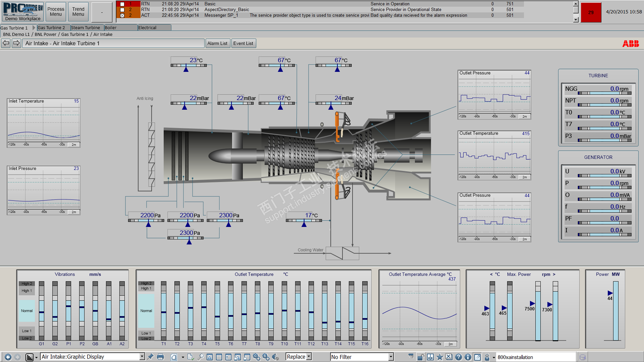Tick the checkbox for the Basic alarm row
Screen dimensions: 644x362
122,4
